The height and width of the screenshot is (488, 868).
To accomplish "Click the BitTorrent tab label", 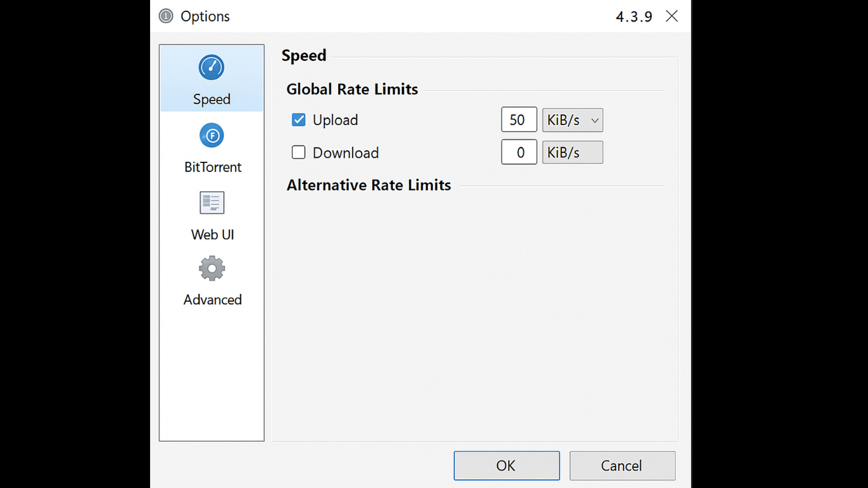I will [212, 167].
